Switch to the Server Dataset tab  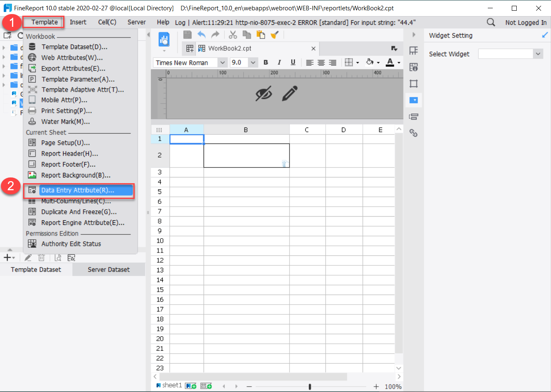click(108, 269)
